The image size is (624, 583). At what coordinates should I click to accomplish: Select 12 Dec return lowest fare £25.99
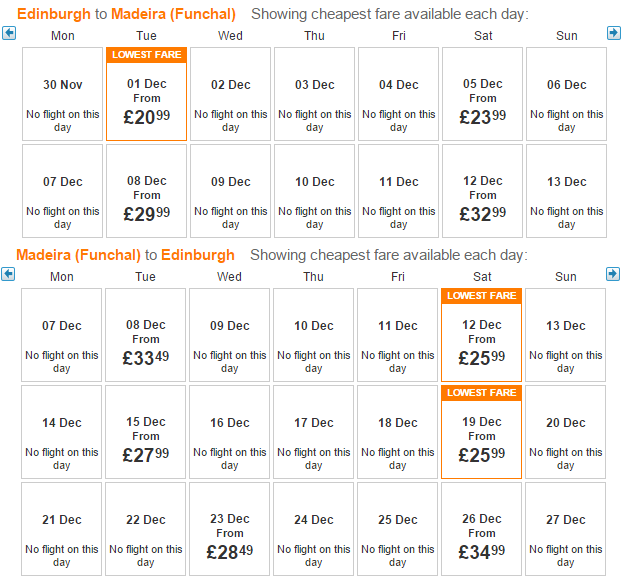click(482, 335)
